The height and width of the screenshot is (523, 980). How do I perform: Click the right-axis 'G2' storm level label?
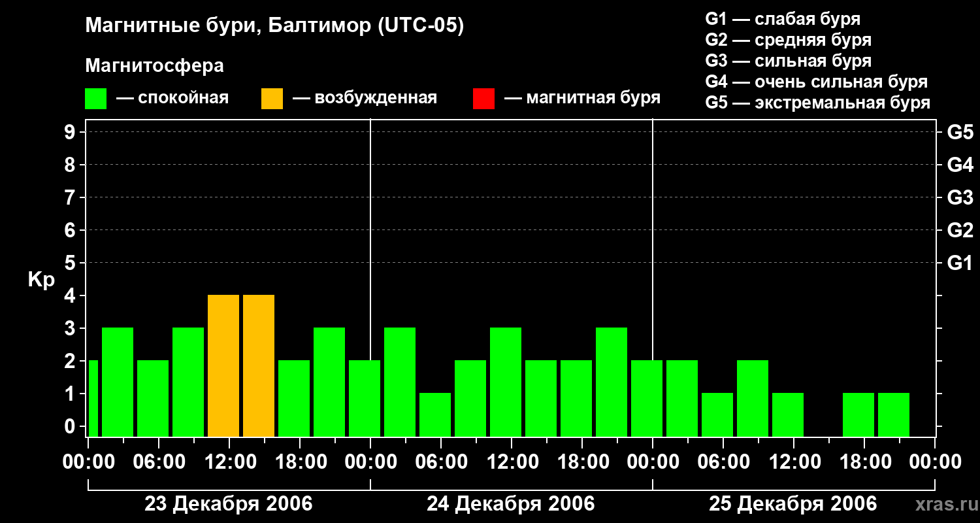960,231
